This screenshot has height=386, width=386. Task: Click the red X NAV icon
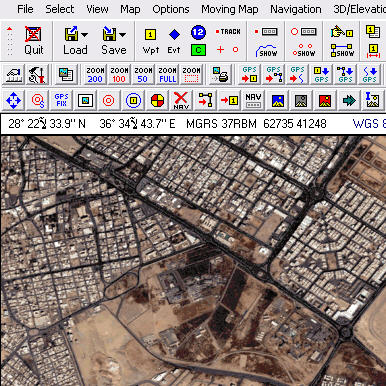(181, 100)
